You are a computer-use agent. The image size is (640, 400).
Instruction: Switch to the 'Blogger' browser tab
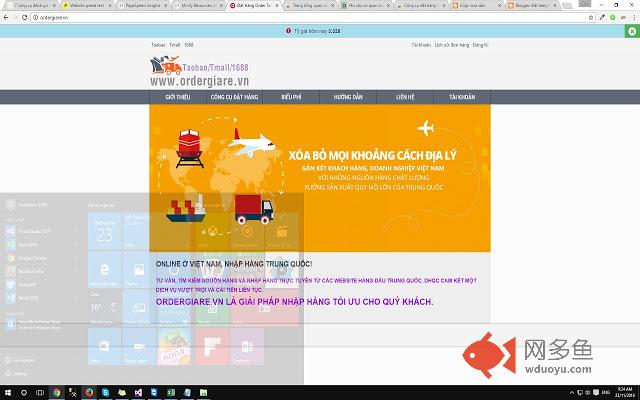tap(531, 6)
